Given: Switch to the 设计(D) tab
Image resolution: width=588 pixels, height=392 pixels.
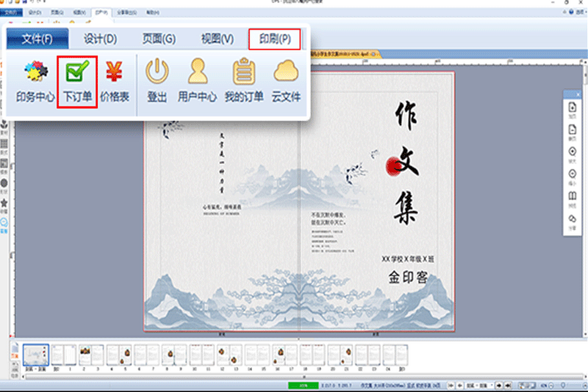Looking at the screenshot, I should 100,39.
